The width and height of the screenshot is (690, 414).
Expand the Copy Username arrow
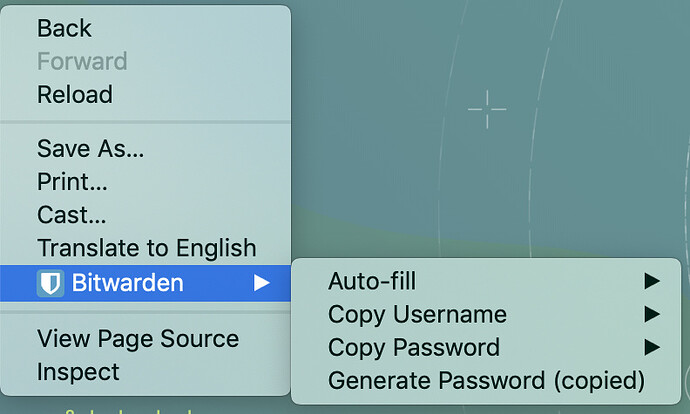coord(652,315)
